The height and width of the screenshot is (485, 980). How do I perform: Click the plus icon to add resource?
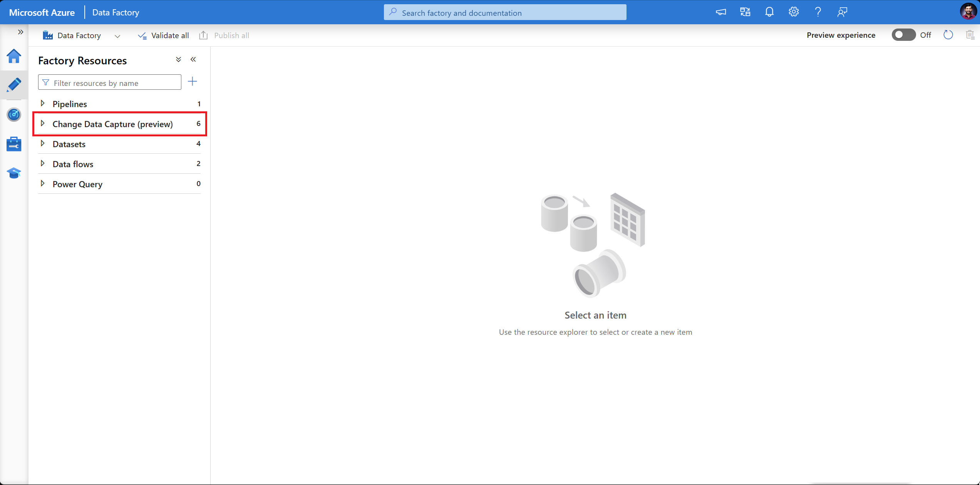point(192,82)
